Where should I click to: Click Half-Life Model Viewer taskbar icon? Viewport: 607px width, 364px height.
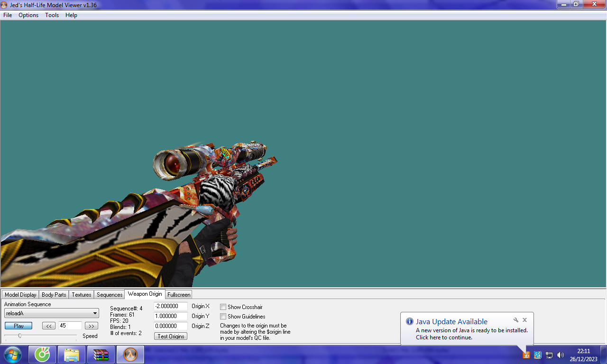[129, 355]
